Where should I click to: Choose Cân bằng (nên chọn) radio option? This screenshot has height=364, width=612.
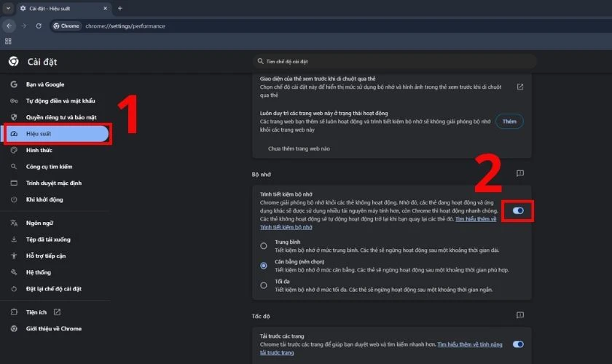pyautogui.click(x=264, y=266)
